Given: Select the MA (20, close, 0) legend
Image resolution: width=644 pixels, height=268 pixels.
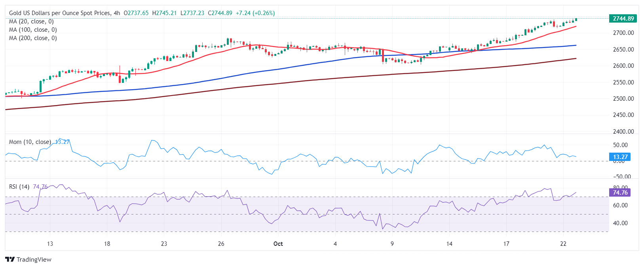Looking at the screenshot, I should tap(31, 21).
